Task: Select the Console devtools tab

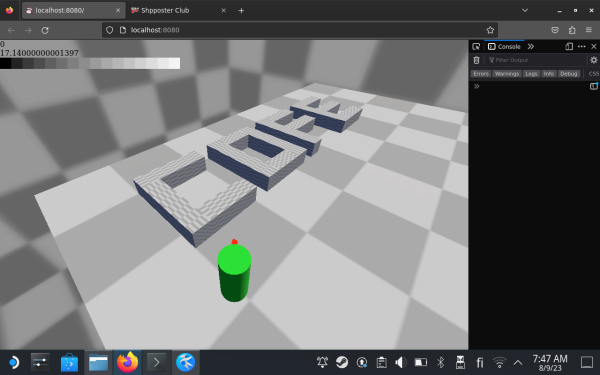Action: coord(504,47)
